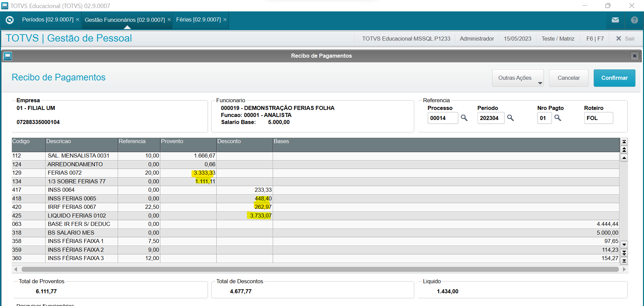
Task: Select row SAL. MENSALISTA 0031
Action: (x=315, y=156)
